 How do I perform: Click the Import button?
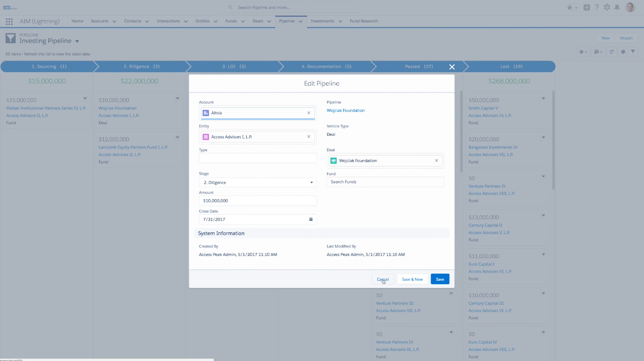coord(626,38)
